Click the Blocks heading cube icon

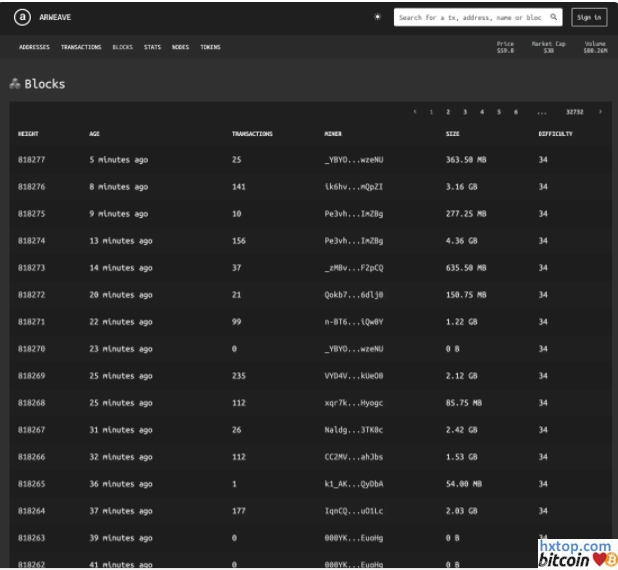click(x=15, y=84)
